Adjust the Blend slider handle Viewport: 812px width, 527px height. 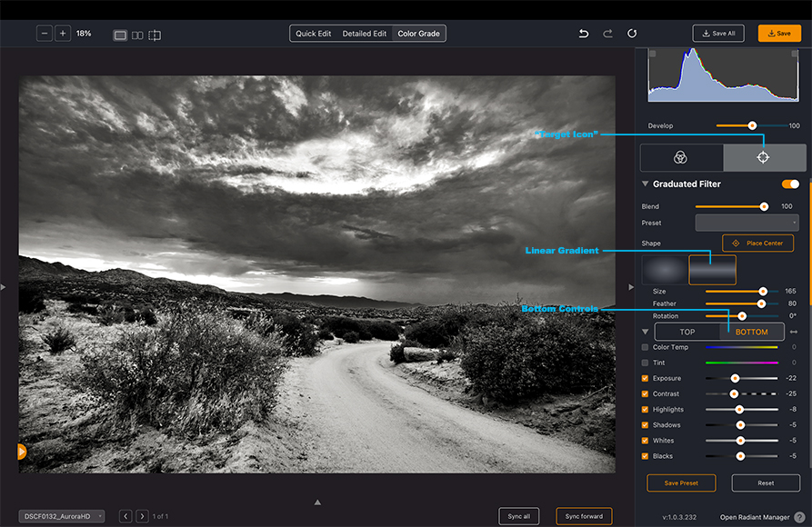coord(764,206)
